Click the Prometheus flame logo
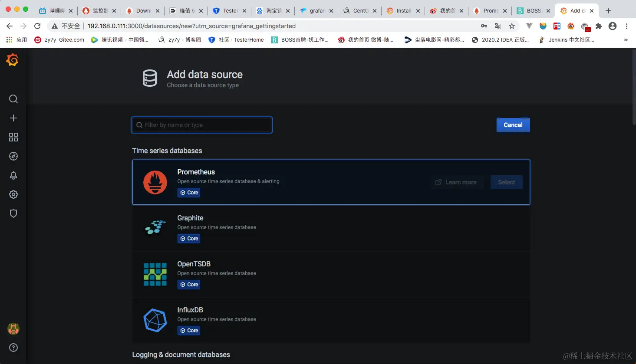The height and width of the screenshot is (364, 636). (155, 182)
